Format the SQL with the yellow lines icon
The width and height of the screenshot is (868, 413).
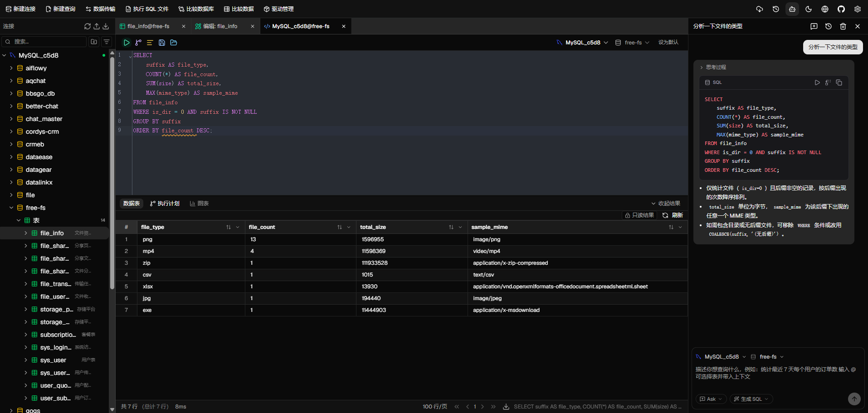coord(150,43)
